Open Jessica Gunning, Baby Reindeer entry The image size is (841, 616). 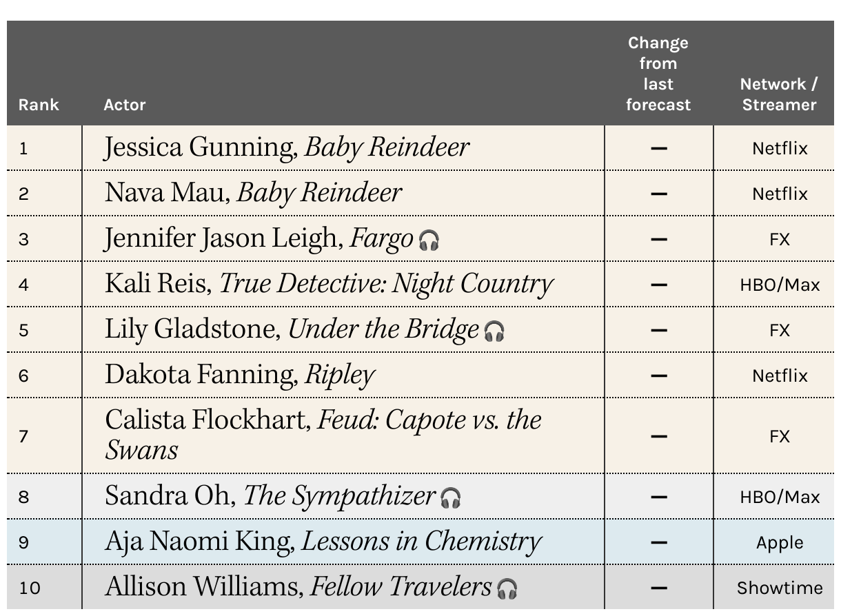[x=287, y=147]
